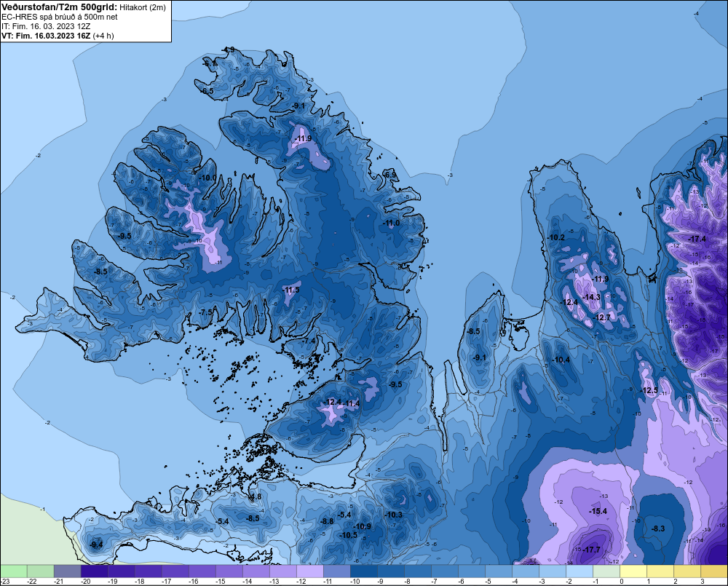Click the title 'Veðurstofan/T2m 500grid:'
Image resolution: width=728 pixels, height=586 pixels.
(60, 7)
